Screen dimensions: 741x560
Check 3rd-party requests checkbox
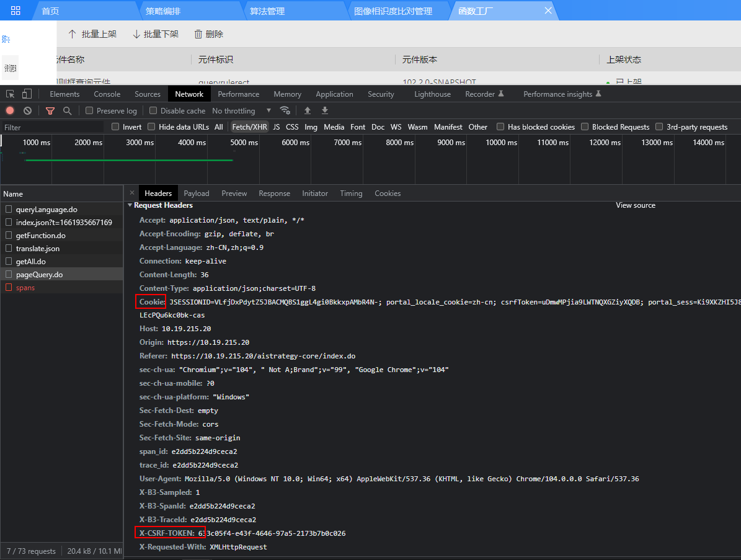(x=659, y=127)
